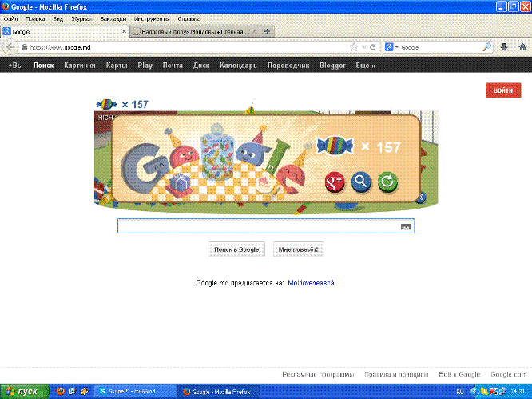Switch to Налоговый форум Молдовы tab
The width and height of the screenshot is (532, 399).
tap(195, 31)
